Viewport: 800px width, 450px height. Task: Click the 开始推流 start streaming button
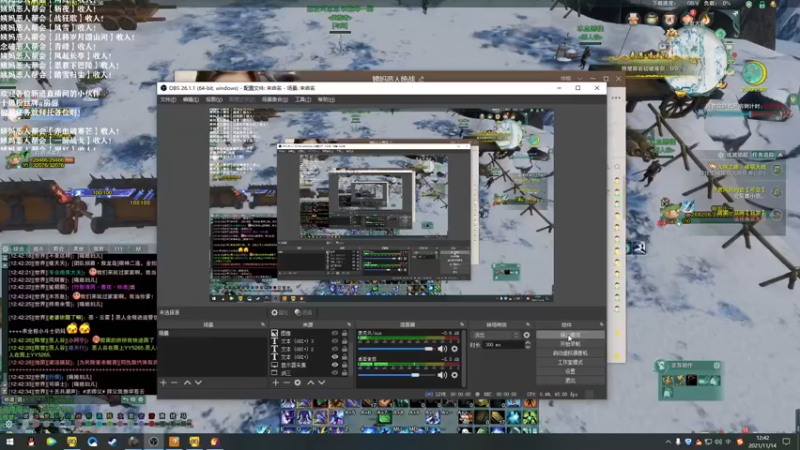click(570, 335)
